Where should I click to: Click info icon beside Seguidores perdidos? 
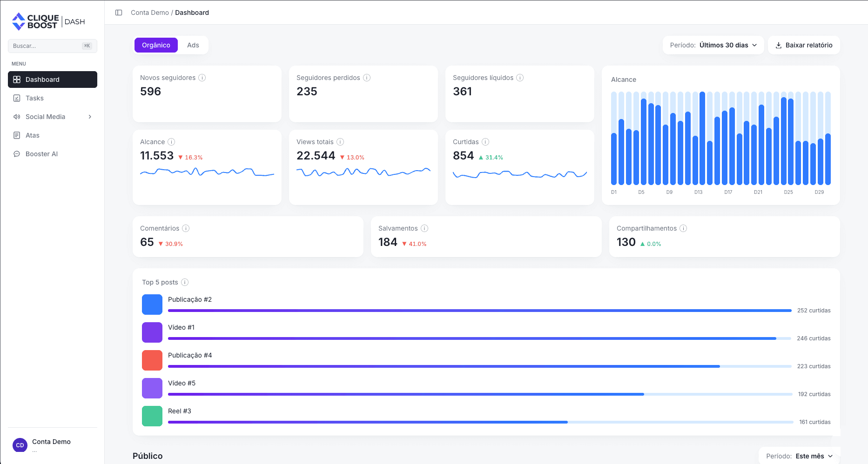367,78
